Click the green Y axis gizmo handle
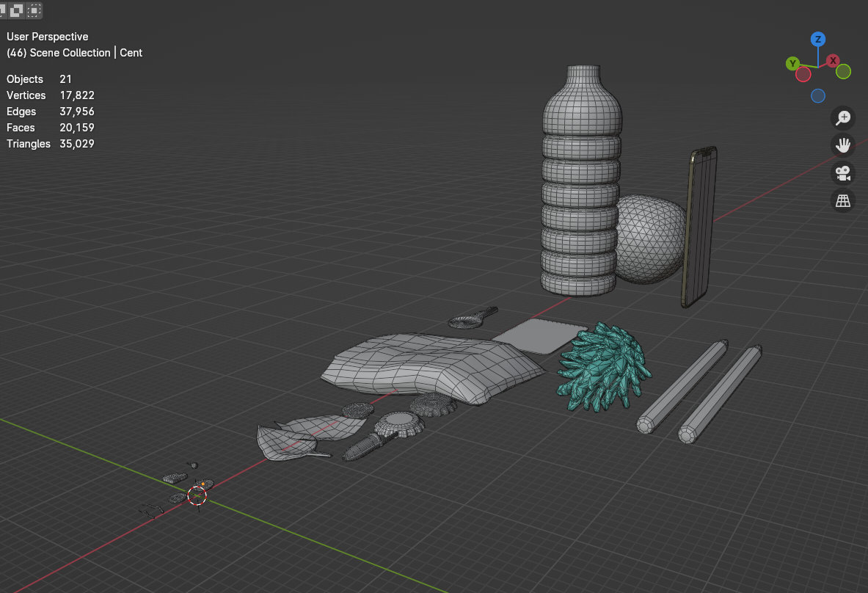 [x=792, y=63]
